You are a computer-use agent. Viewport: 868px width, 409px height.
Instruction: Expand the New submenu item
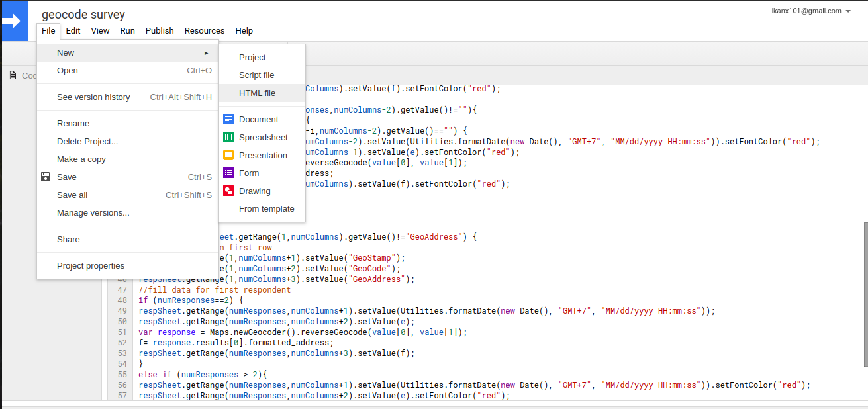128,52
